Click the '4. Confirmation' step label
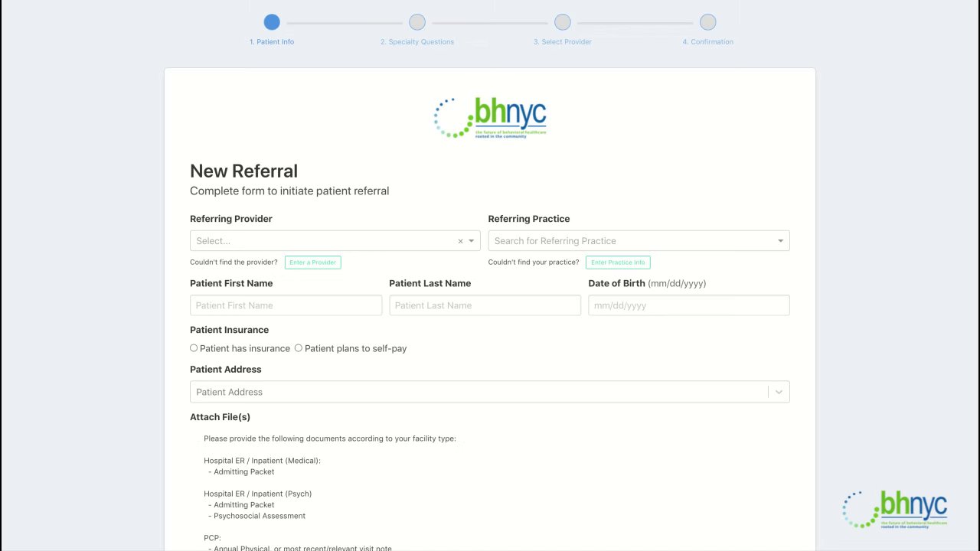Image resolution: width=980 pixels, height=551 pixels. pos(708,42)
